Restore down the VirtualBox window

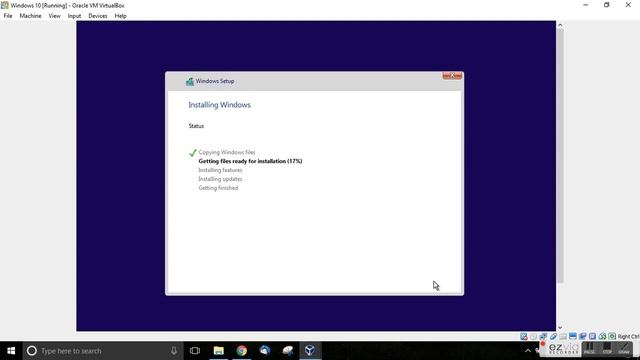click(607, 5)
